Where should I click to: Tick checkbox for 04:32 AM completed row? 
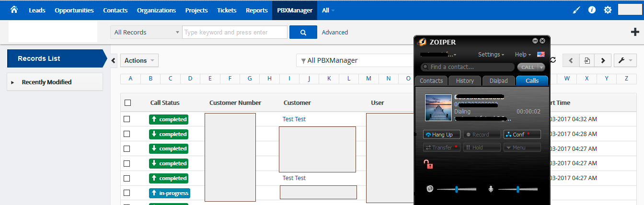tap(127, 119)
